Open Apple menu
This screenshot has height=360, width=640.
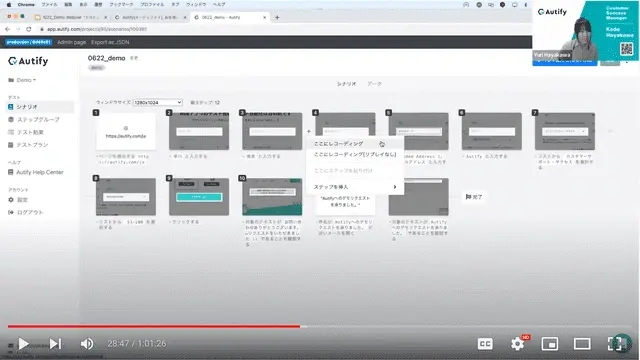click(9, 4)
